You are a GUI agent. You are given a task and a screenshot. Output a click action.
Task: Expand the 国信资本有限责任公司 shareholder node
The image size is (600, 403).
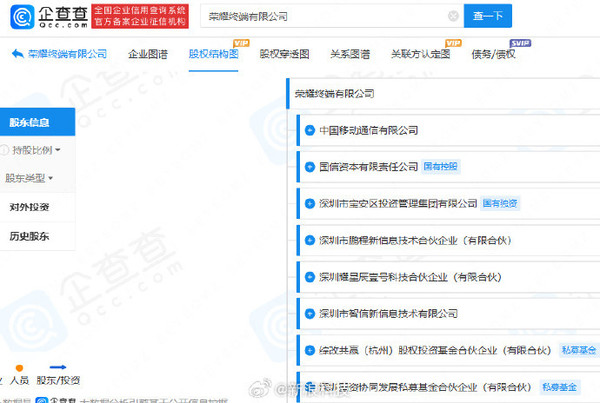(311, 167)
